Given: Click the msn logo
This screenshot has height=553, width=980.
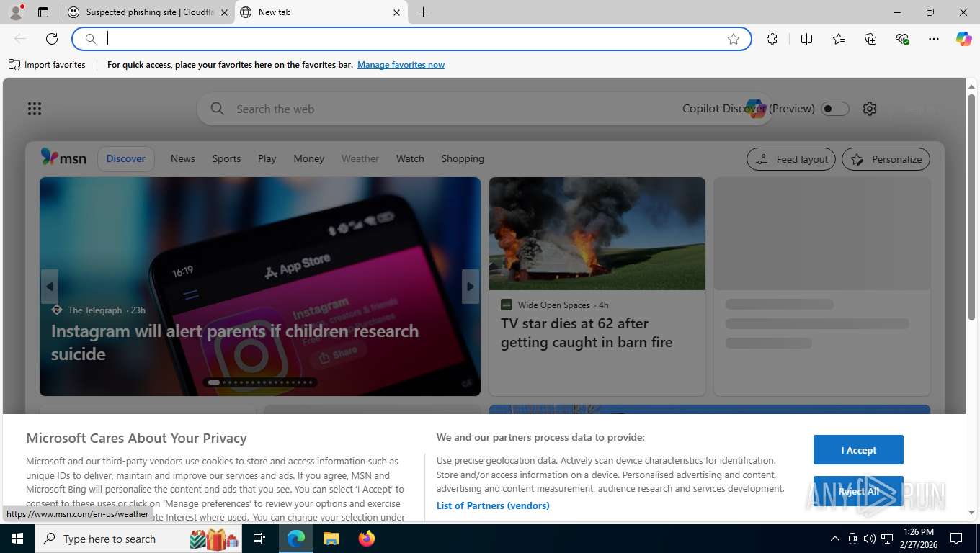Looking at the screenshot, I should (63, 158).
